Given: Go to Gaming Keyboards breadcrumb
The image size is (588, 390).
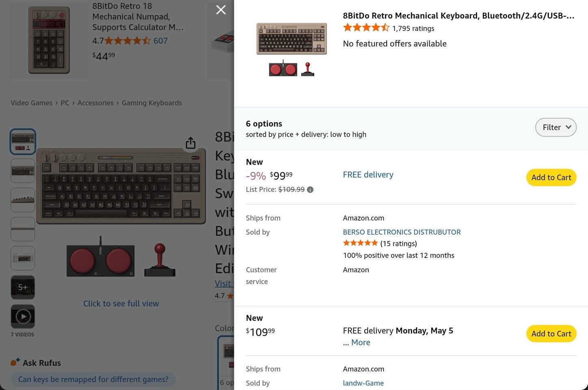Looking at the screenshot, I should (x=152, y=103).
